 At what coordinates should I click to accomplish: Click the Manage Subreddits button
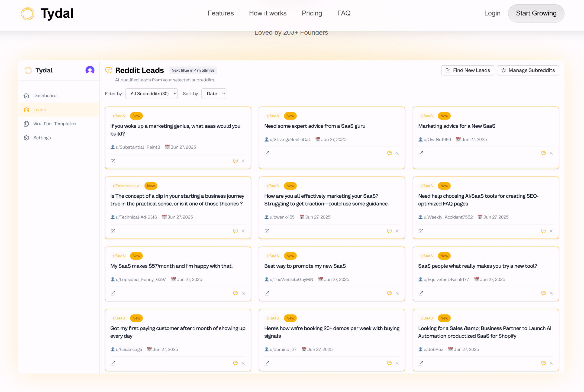(528, 70)
